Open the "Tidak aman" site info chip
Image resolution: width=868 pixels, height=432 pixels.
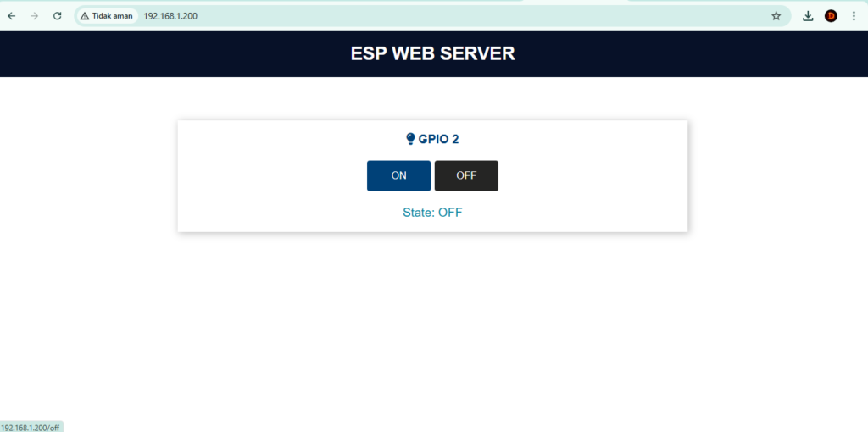pos(108,16)
